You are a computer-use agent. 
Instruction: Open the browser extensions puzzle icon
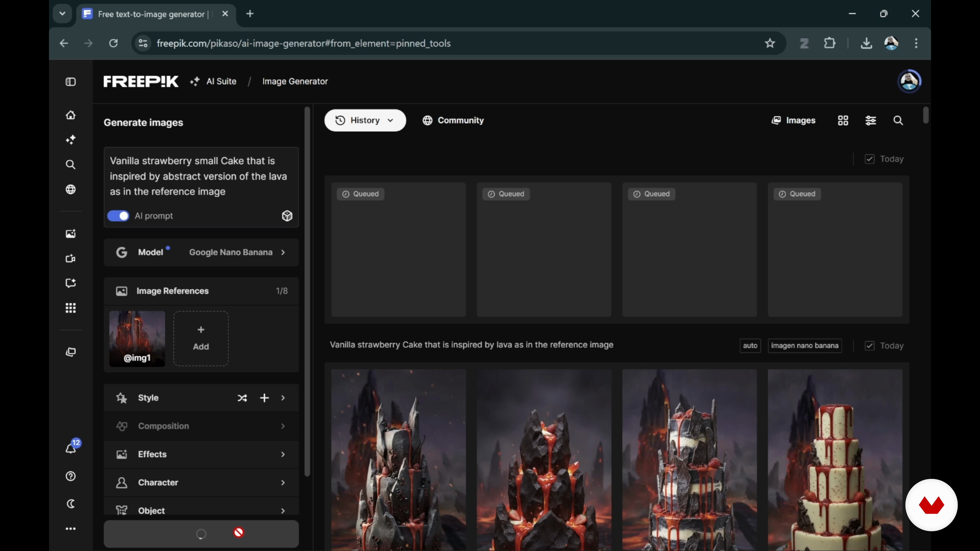830,43
